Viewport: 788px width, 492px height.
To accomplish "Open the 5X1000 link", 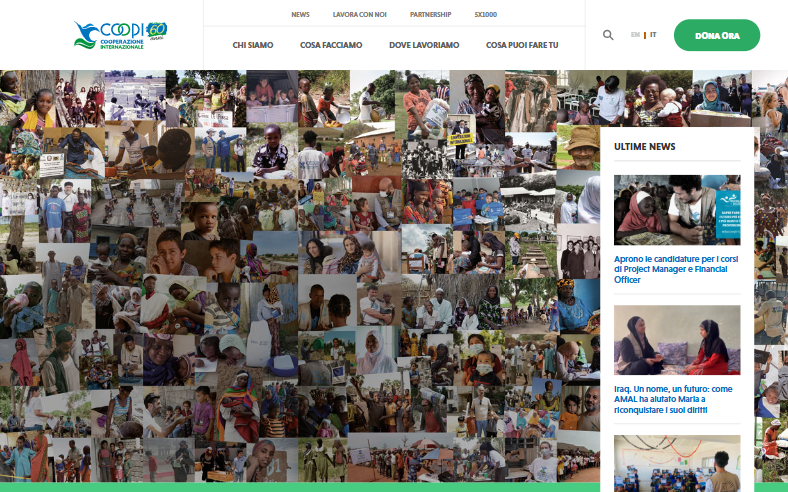I will 485,15.
